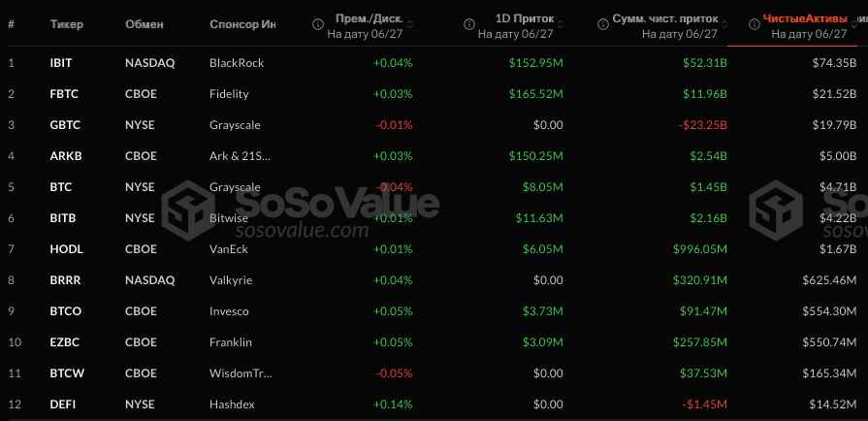Sort by Сумм. чист. приток arrows
The height and width of the screenshot is (421, 868).
click(724, 24)
